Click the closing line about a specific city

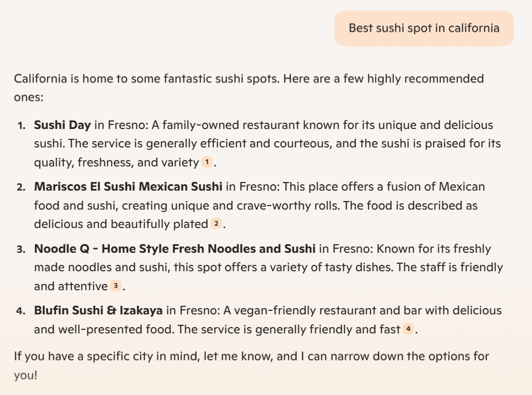click(251, 366)
